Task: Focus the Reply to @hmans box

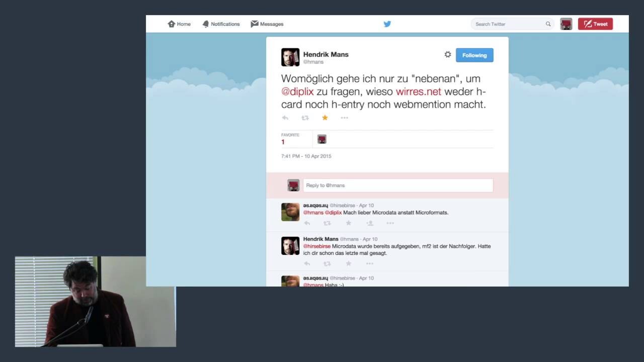Action: (x=398, y=186)
